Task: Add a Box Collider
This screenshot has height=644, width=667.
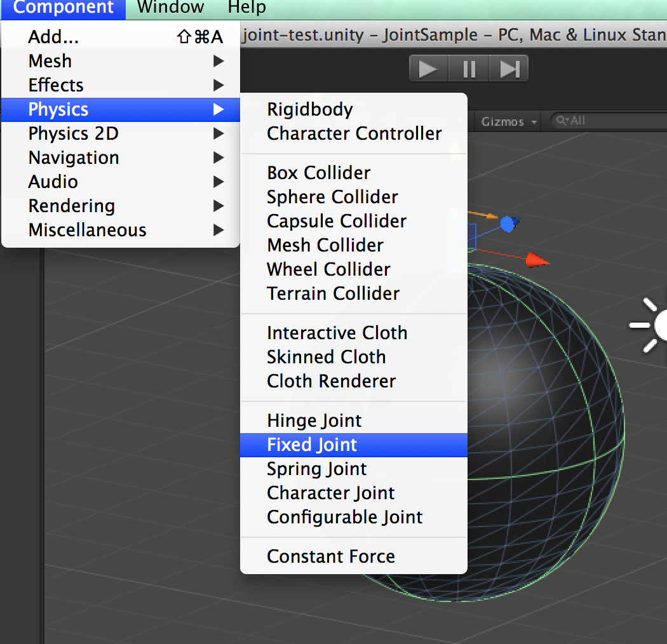Action: [x=353, y=173]
